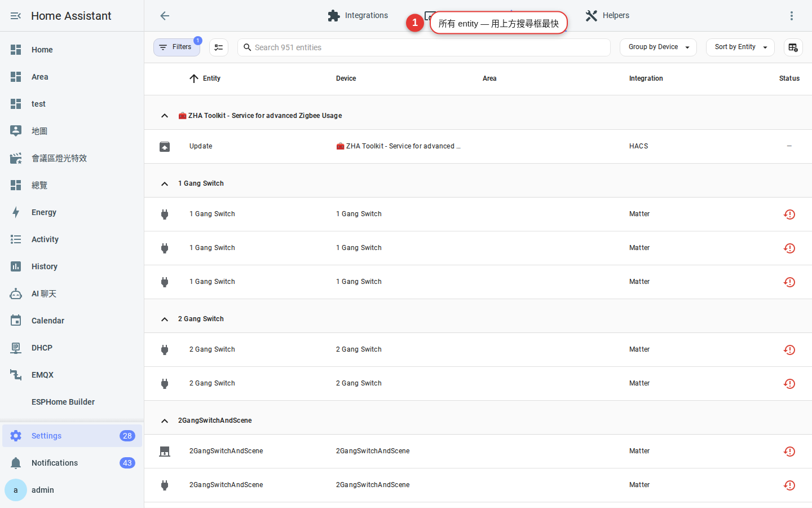The width and height of the screenshot is (812, 508).
Task: Open the three-dot overflow menu
Action: [x=792, y=16]
